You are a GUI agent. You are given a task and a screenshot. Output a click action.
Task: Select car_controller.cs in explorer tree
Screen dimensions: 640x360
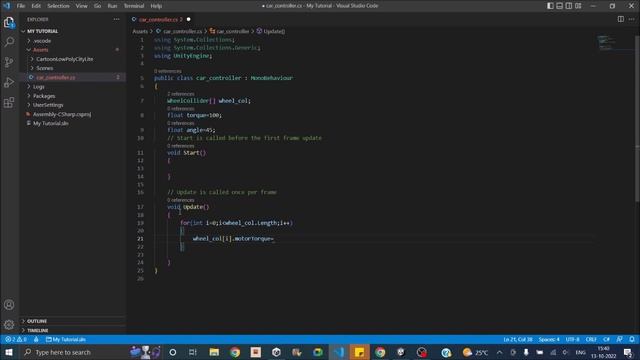click(x=56, y=77)
